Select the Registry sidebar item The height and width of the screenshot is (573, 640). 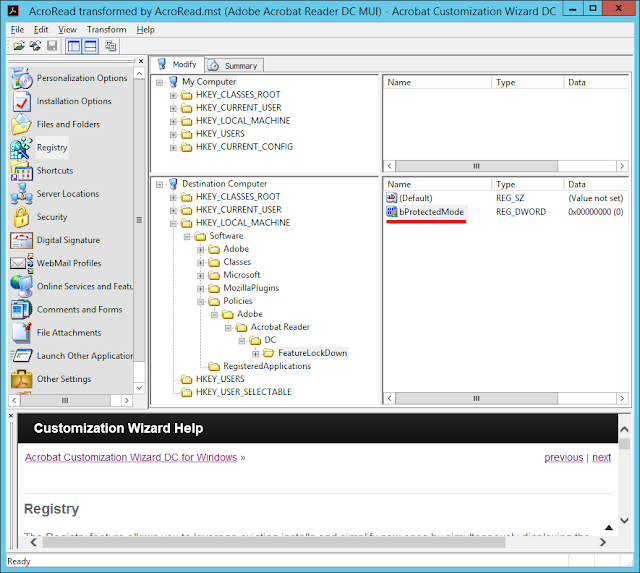pos(52,147)
